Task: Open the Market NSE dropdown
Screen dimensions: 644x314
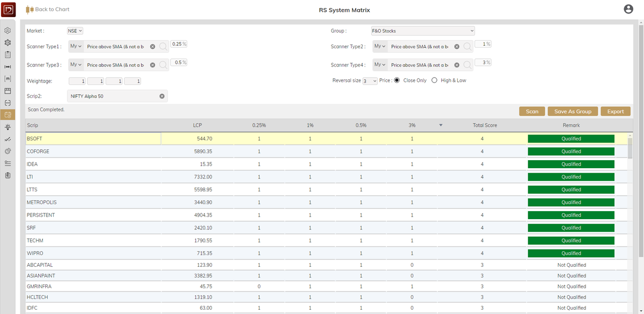Action: pos(75,31)
